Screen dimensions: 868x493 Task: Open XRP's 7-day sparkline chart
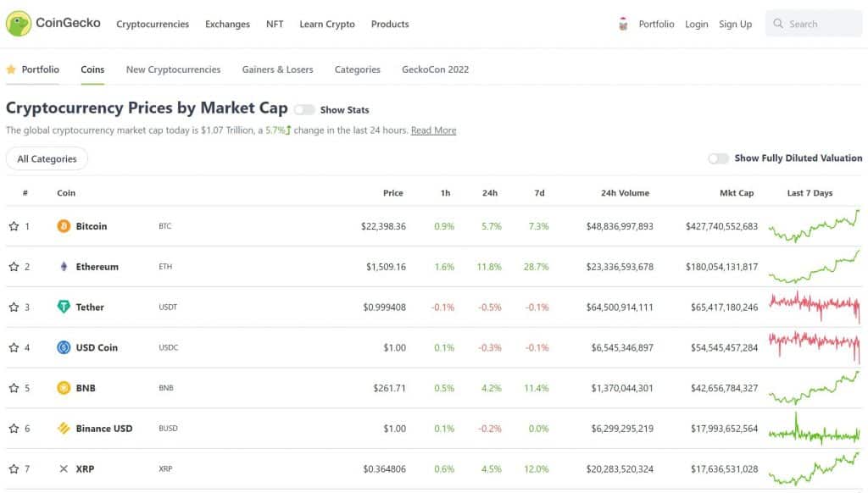coord(815,468)
